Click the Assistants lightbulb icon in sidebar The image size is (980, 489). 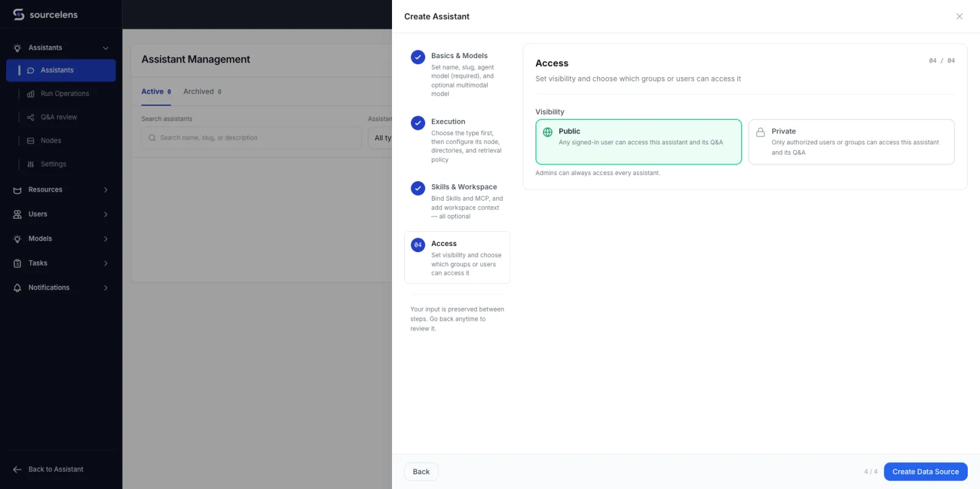point(17,48)
